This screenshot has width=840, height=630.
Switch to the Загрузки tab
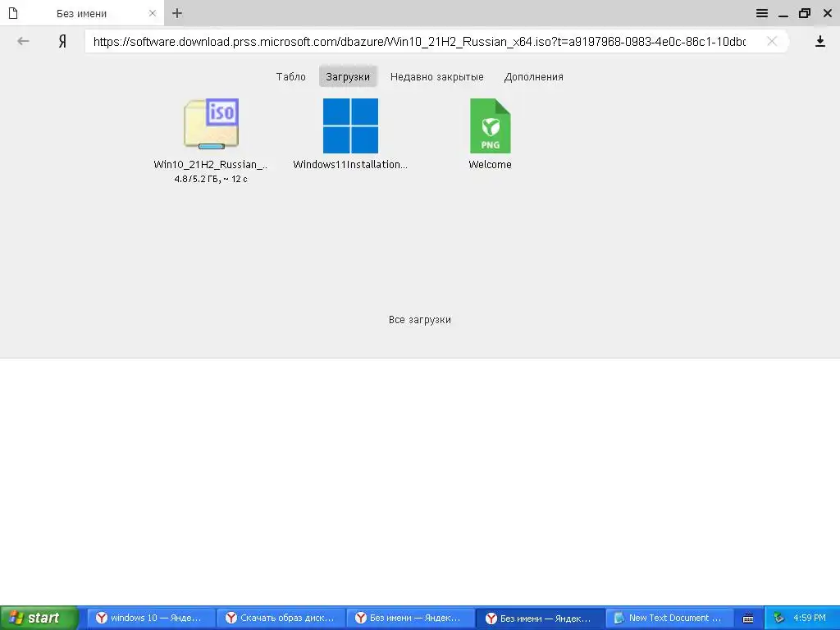[x=348, y=76]
